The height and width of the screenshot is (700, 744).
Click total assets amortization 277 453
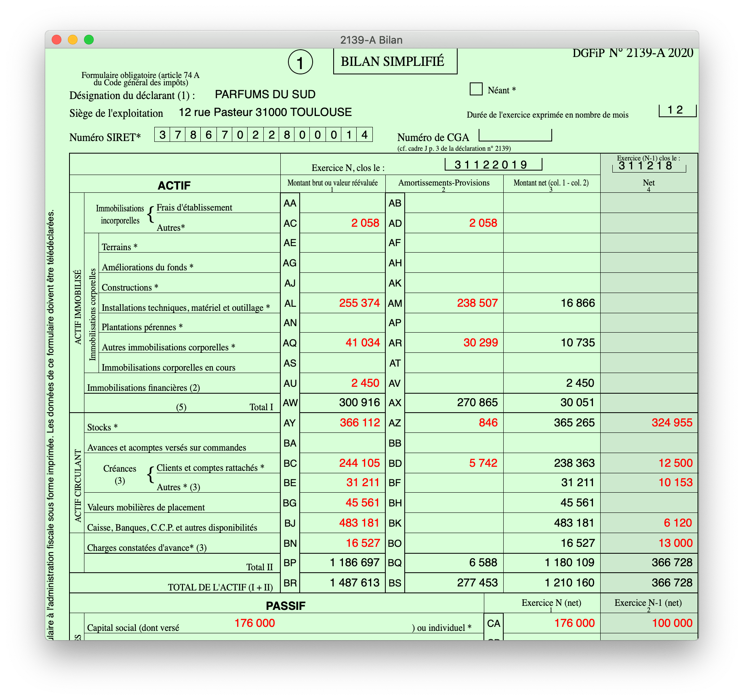coord(454,583)
